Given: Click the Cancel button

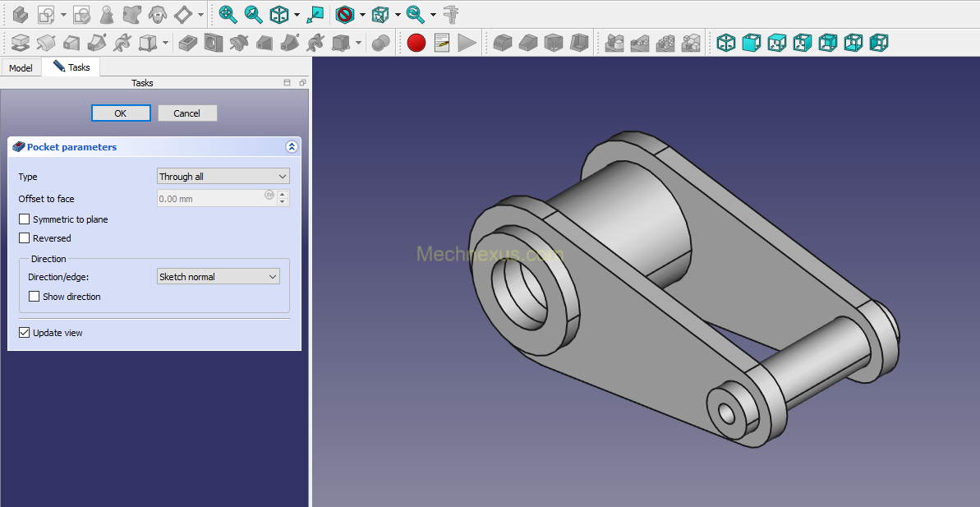Looking at the screenshot, I should [187, 113].
